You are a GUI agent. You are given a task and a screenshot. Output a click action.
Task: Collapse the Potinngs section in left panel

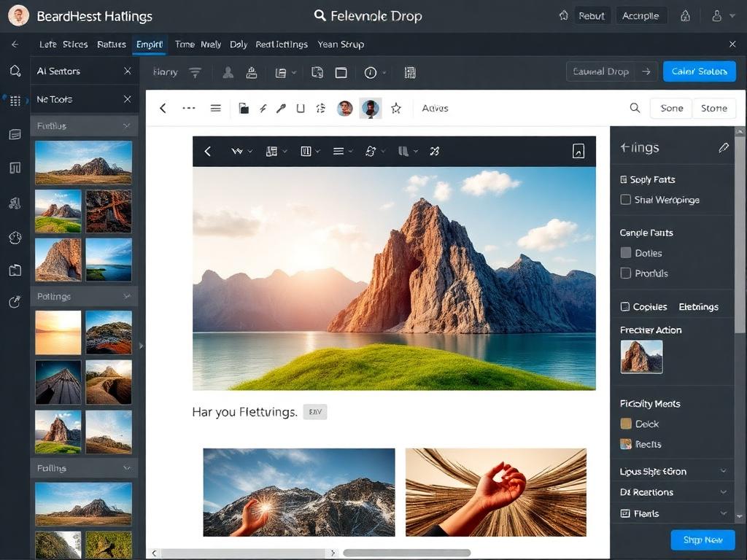pos(127,296)
